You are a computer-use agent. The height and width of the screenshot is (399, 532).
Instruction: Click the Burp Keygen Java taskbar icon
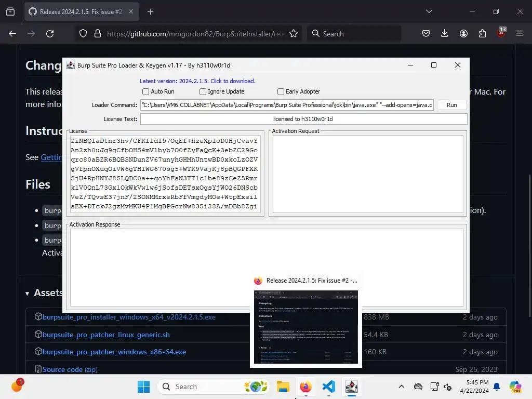tap(352, 387)
